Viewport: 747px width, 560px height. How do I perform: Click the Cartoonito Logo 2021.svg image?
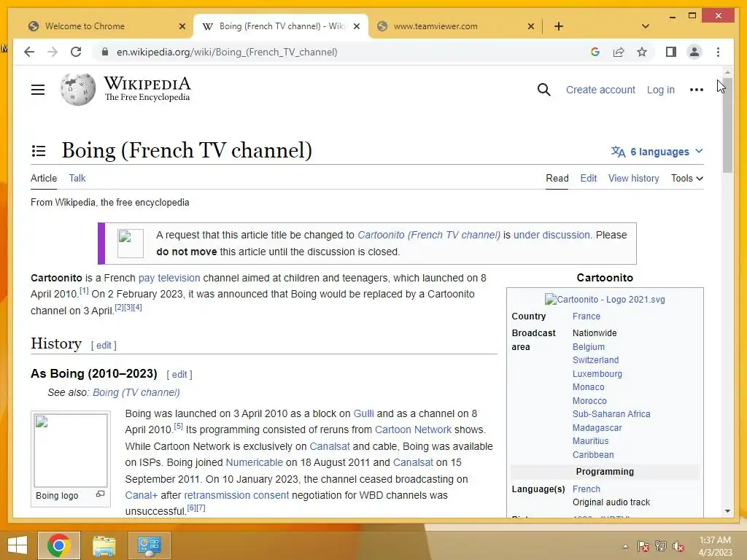tap(605, 300)
